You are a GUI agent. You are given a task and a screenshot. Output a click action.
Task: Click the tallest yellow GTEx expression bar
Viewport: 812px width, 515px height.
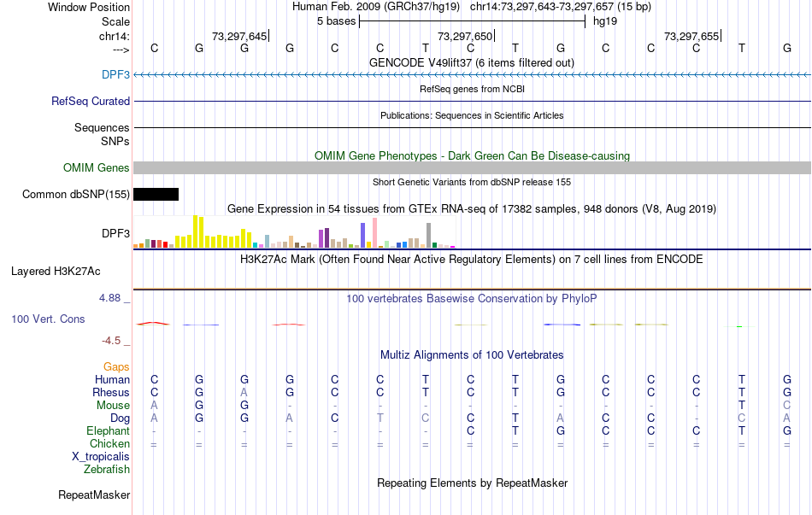point(195,231)
